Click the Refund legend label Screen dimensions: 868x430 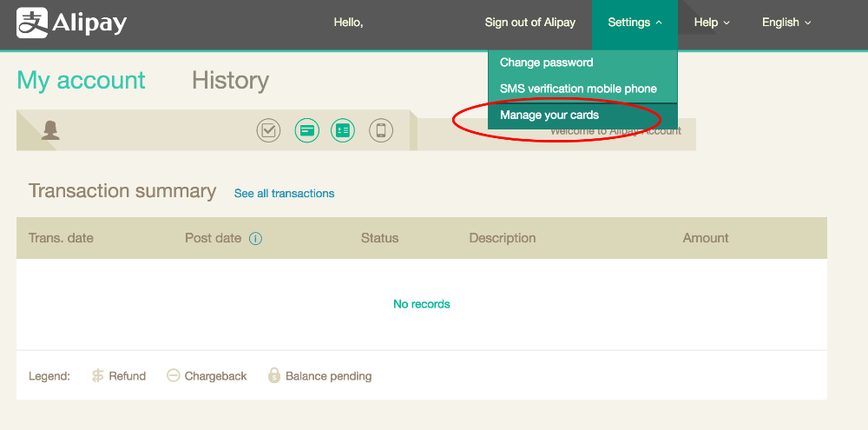(128, 376)
